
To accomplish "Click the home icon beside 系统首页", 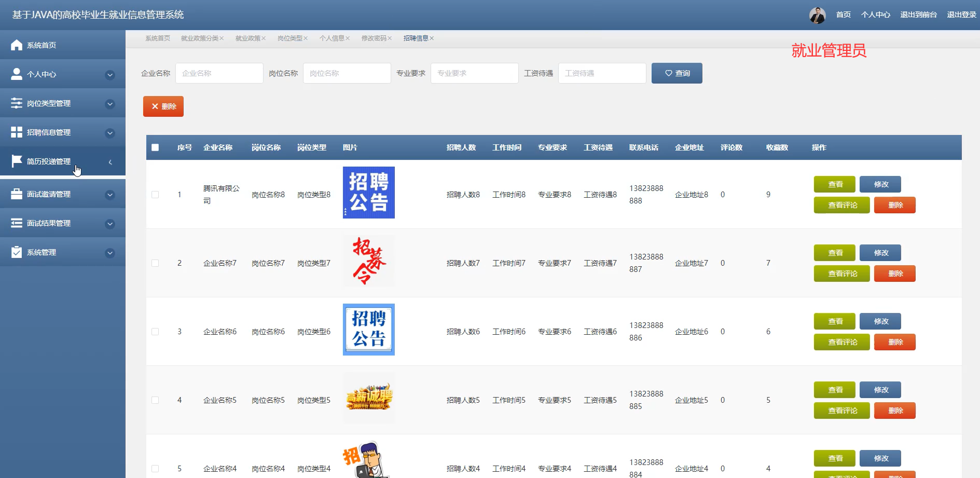I will pyautogui.click(x=17, y=45).
